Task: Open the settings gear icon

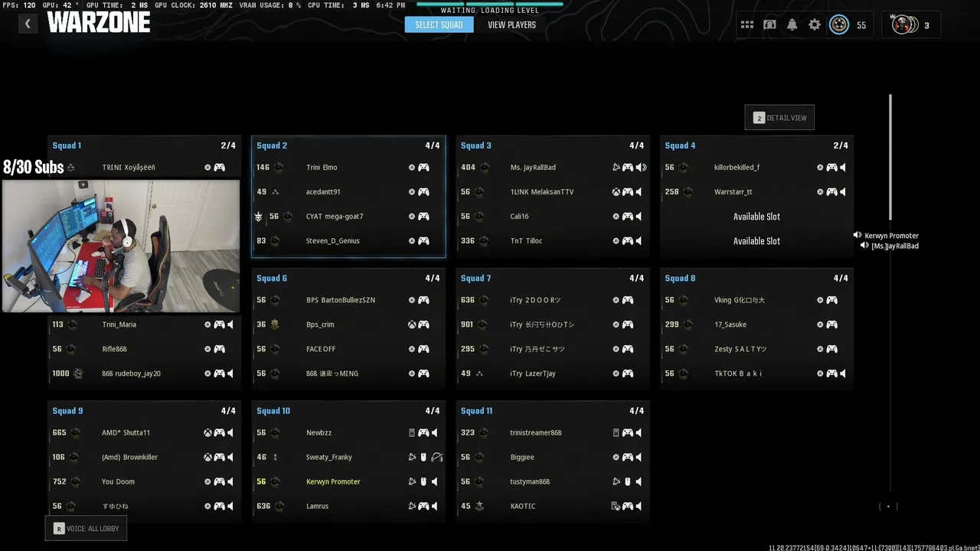Action: tap(815, 25)
